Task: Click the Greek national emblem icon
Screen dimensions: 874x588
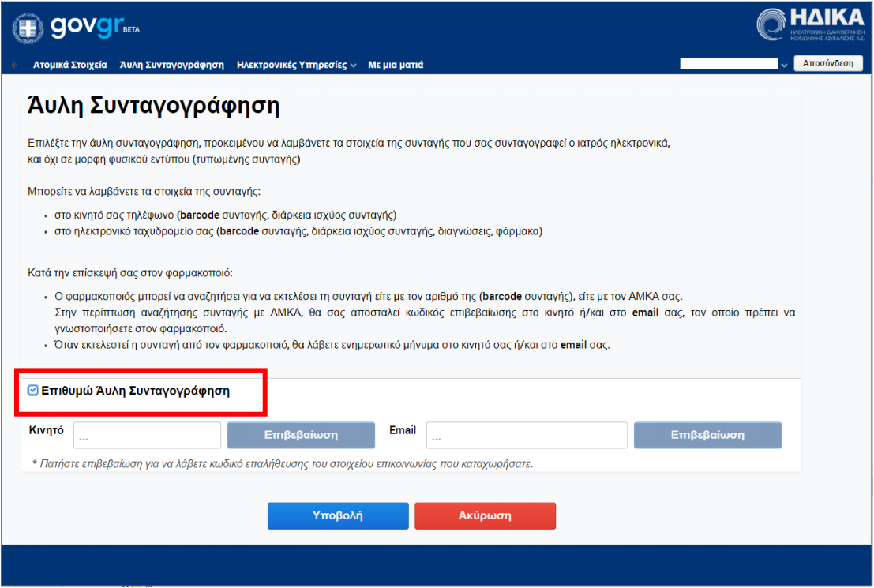Action: pos(28,28)
